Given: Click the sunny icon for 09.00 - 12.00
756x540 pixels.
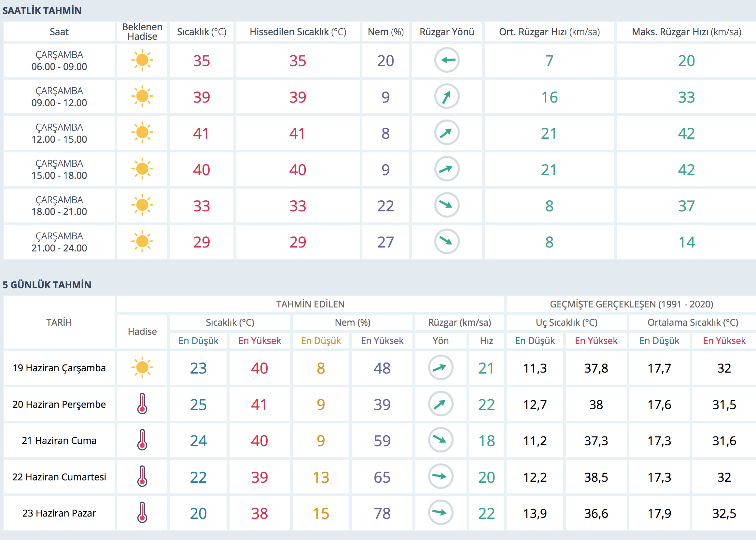Looking at the screenshot, I should tap(142, 96).
